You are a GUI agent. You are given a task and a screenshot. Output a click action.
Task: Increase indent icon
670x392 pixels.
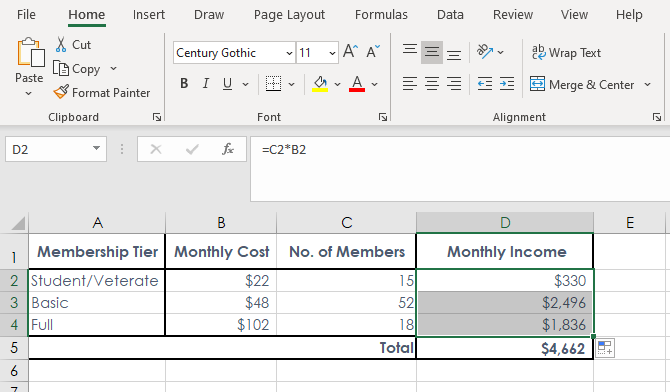tap(507, 84)
